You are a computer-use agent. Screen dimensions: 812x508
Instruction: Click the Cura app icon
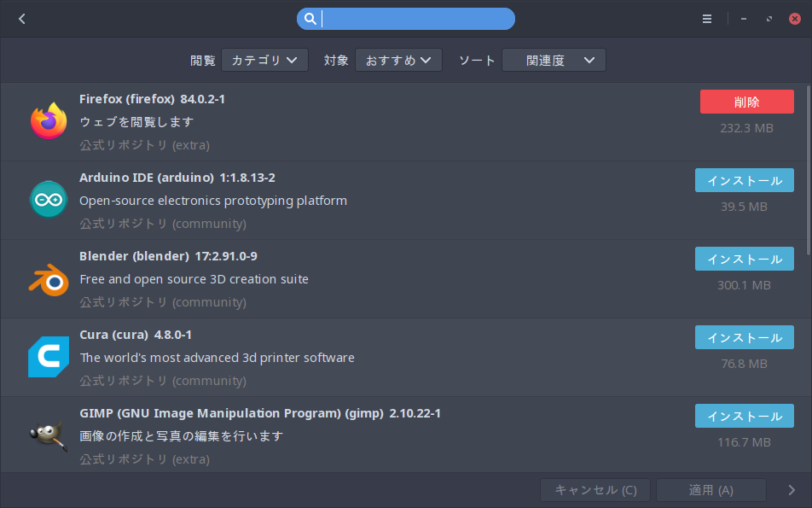[49, 357]
